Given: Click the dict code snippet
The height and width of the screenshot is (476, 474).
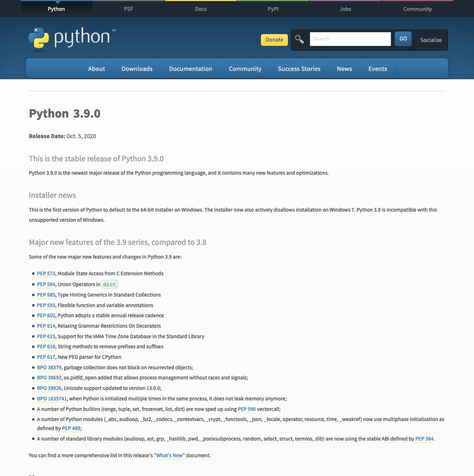Looking at the screenshot, I should click(x=109, y=284).
